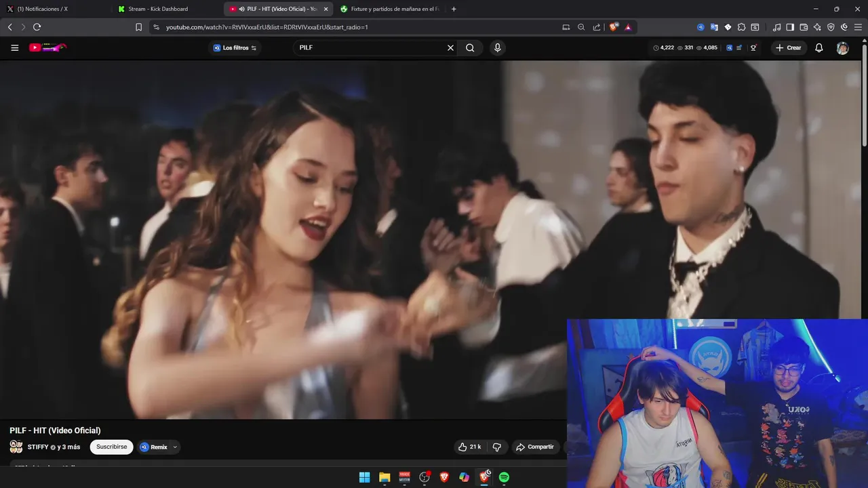Toggle the browser sidebar panel
The width and height of the screenshot is (868, 488).
[790, 27]
